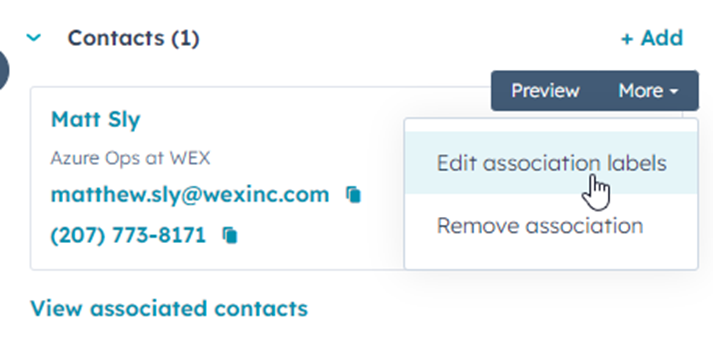Copy the phone number (207) 773-8171
The width and height of the screenshot is (713, 363).
(x=230, y=235)
